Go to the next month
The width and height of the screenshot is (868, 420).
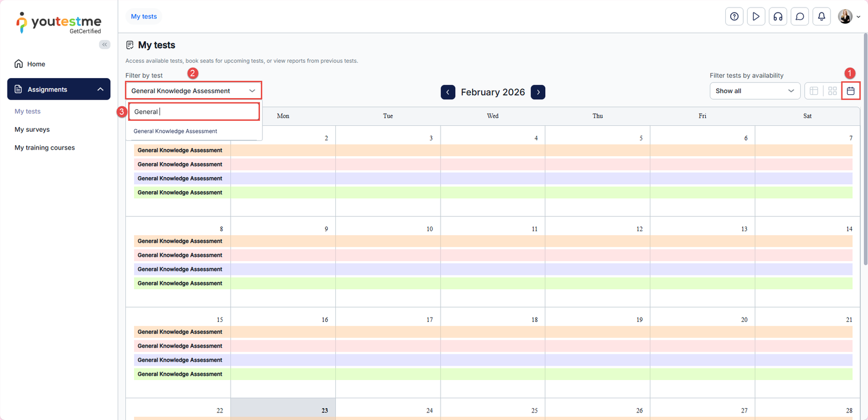(x=538, y=92)
